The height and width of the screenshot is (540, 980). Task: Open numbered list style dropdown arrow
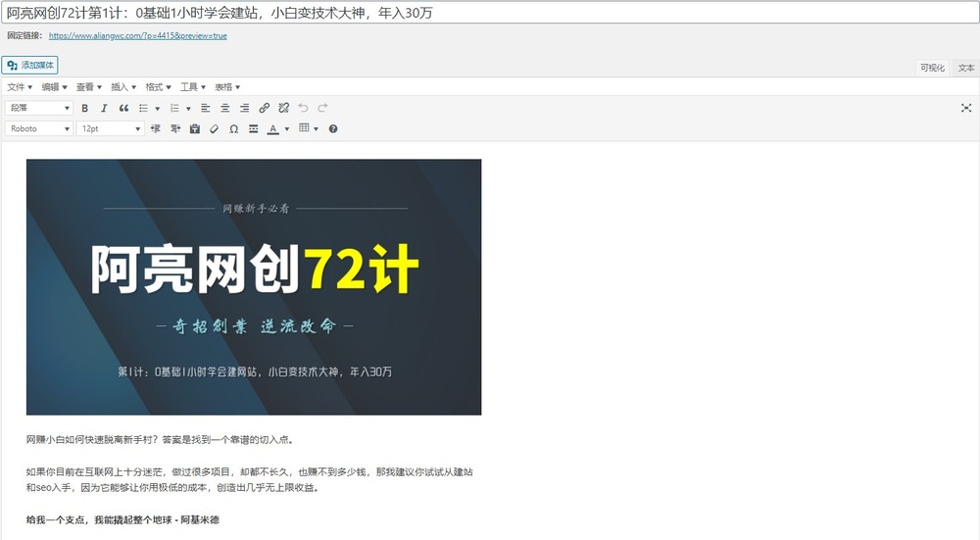coord(189,109)
